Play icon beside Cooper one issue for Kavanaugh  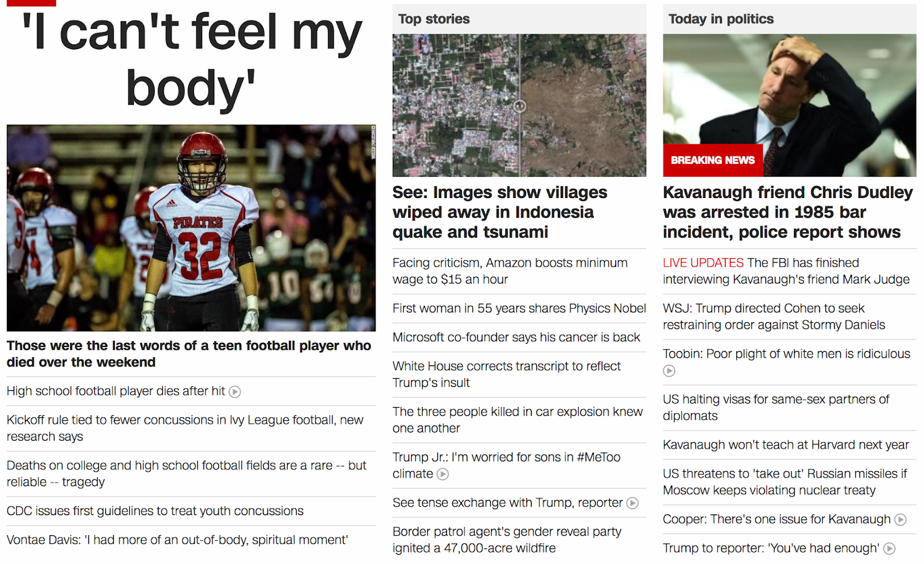(900, 520)
